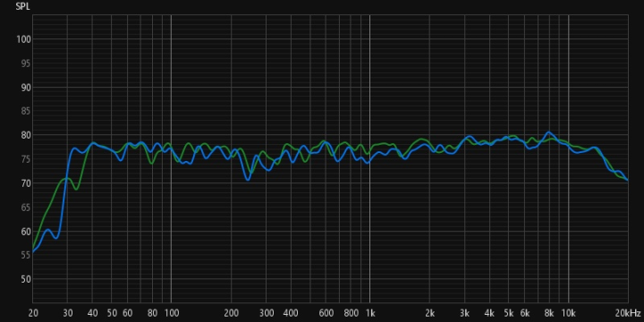Screen dimensions: 644x322
Task: Click the 50 Hz frequency axis label
Action: 112,313
